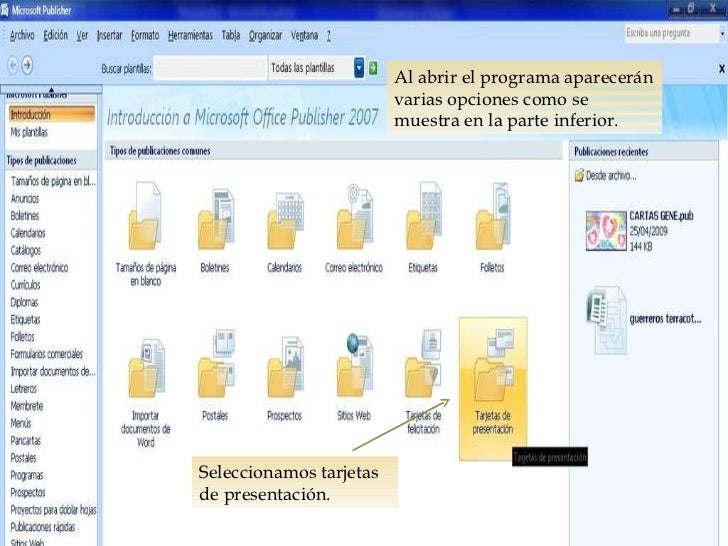This screenshot has width=728, height=546.
Task: Select Membrete in the sidebar list
Action: (27, 406)
